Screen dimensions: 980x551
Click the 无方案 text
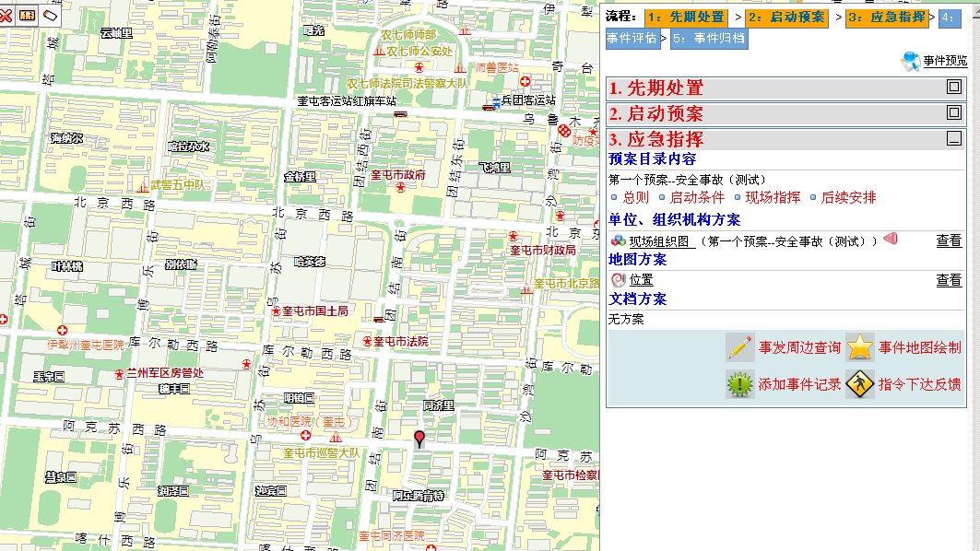[626, 319]
